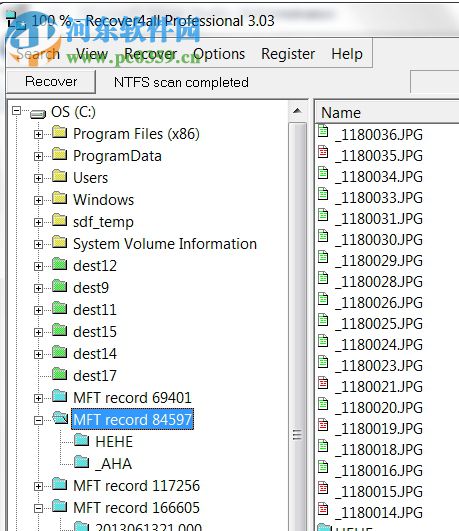Open the Help menu
459x531 pixels.
point(347,54)
